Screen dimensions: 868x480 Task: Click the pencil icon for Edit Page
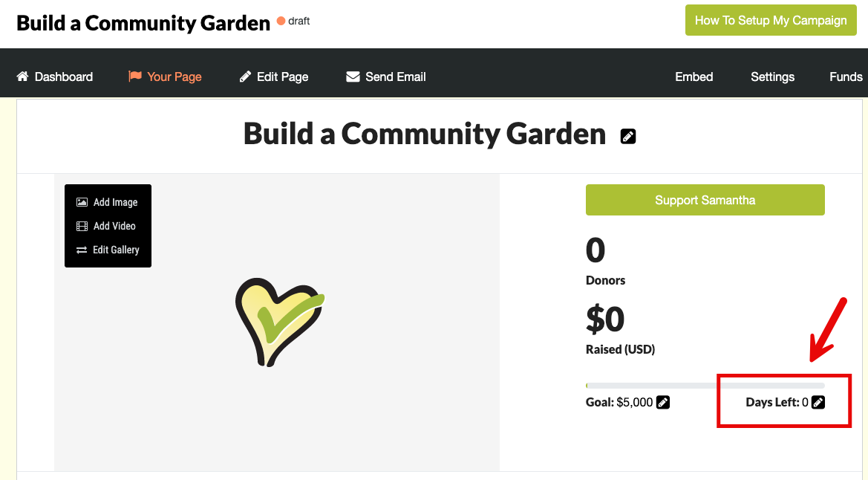245,77
